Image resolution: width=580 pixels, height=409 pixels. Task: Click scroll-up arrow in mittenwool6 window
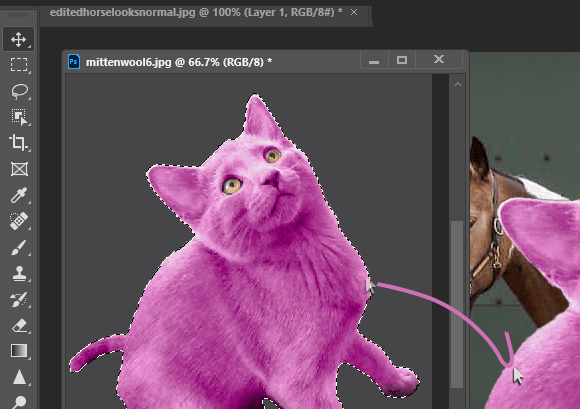[x=458, y=84]
